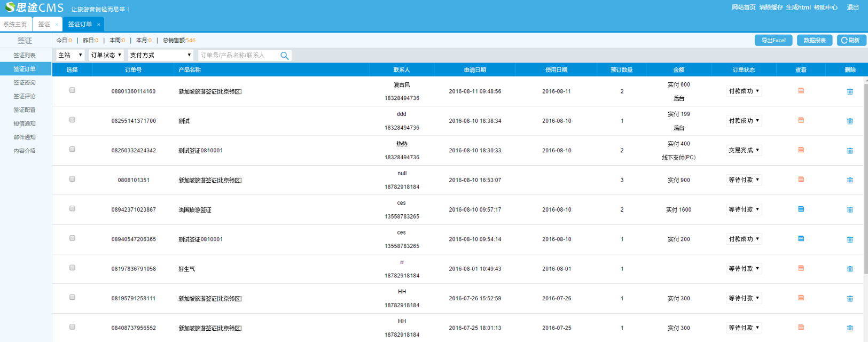Open blue view icon for order 08942371023867
The image size is (868, 342).
click(x=801, y=209)
